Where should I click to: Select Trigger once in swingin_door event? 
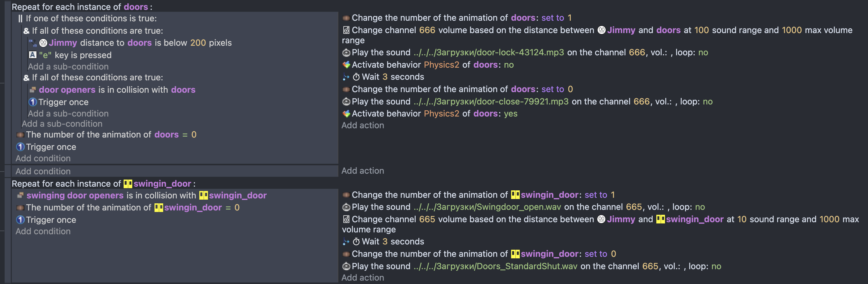[51, 220]
